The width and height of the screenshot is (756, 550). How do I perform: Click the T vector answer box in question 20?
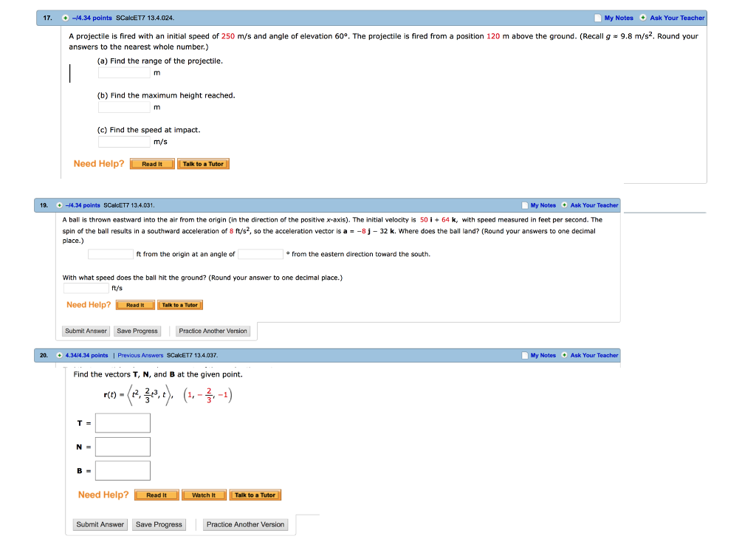point(123,422)
